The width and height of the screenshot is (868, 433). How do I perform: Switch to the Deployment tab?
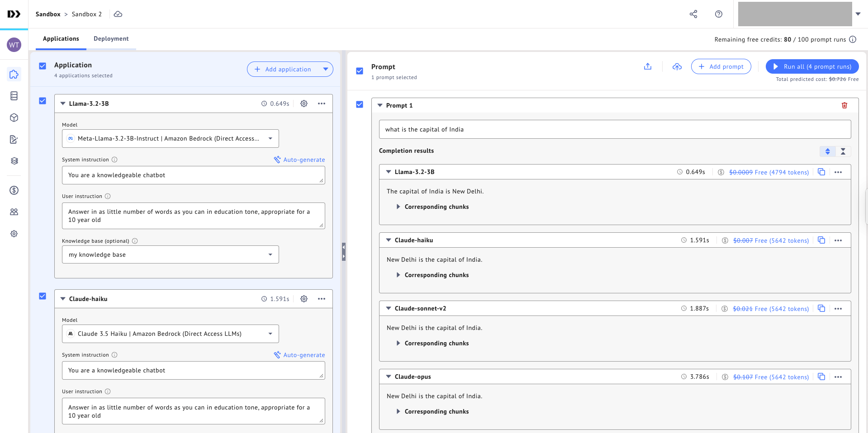pyautogui.click(x=111, y=38)
